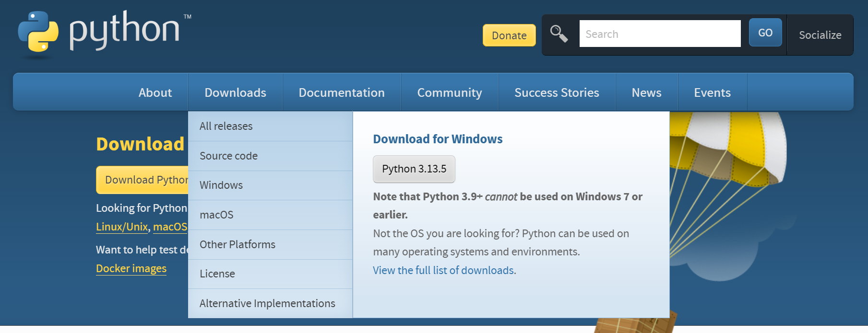Open the Docker images link
The height and width of the screenshot is (333, 868).
coord(131,268)
